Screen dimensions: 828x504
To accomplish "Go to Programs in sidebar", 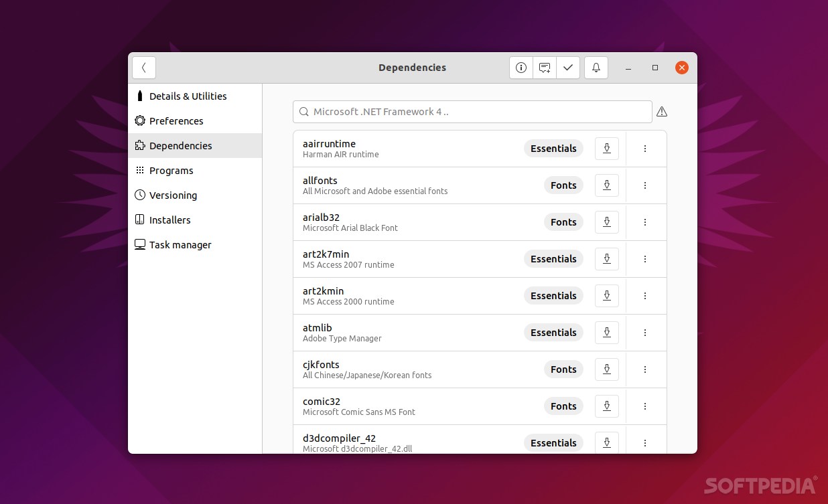I will (x=195, y=171).
